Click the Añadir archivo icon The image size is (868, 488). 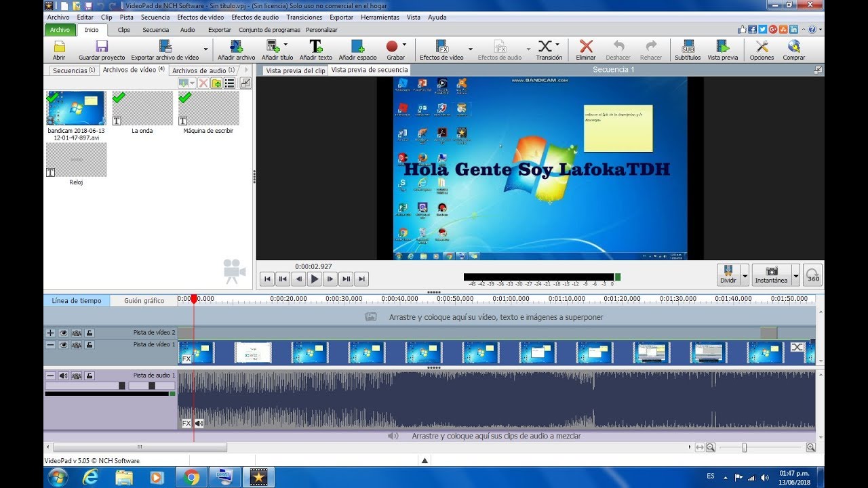[236, 47]
